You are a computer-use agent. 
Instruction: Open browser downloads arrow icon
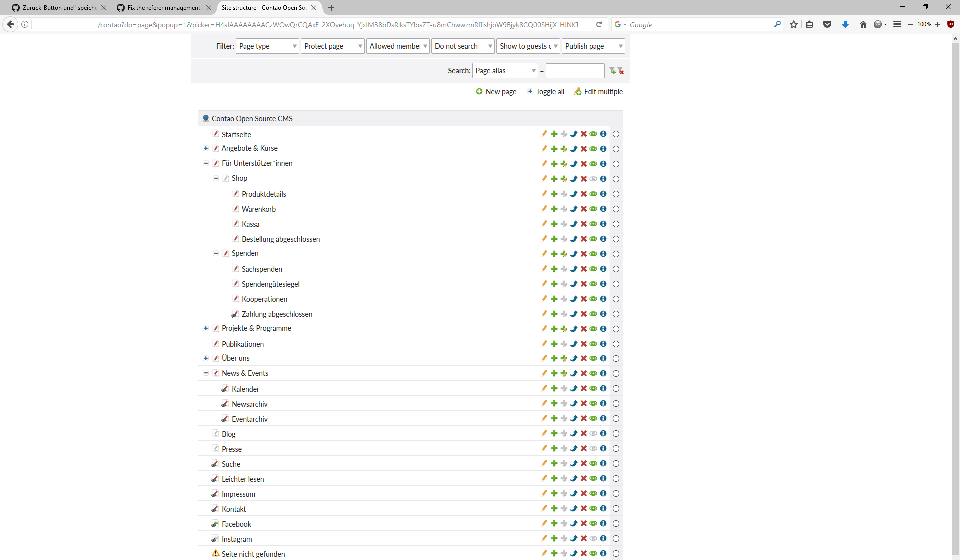[x=845, y=24]
